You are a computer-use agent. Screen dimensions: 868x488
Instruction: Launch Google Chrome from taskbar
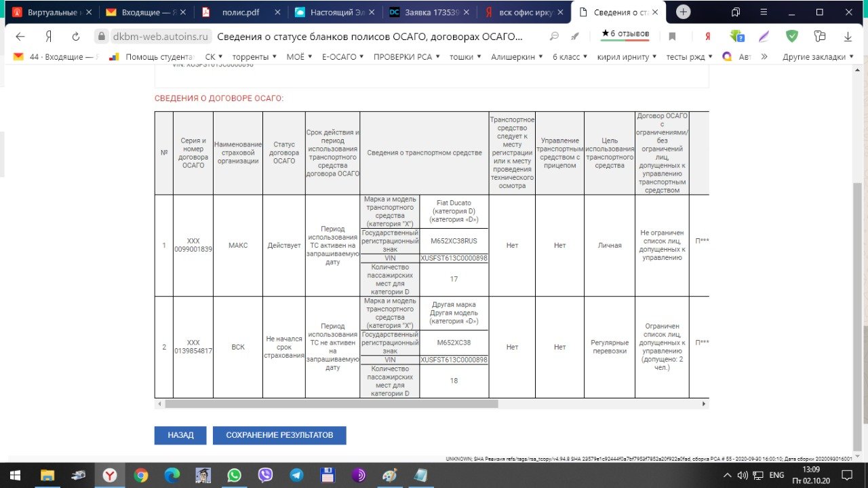[141, 475]
